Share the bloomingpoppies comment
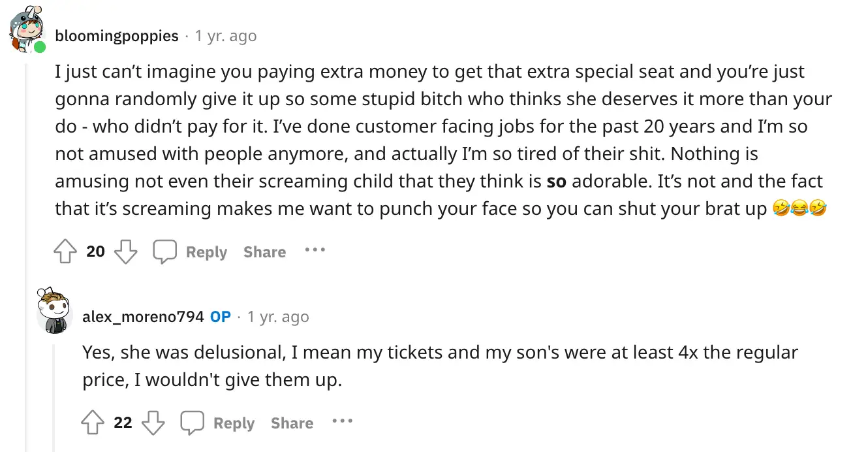This screenshot has width=868, height=452. click(264, 252)
